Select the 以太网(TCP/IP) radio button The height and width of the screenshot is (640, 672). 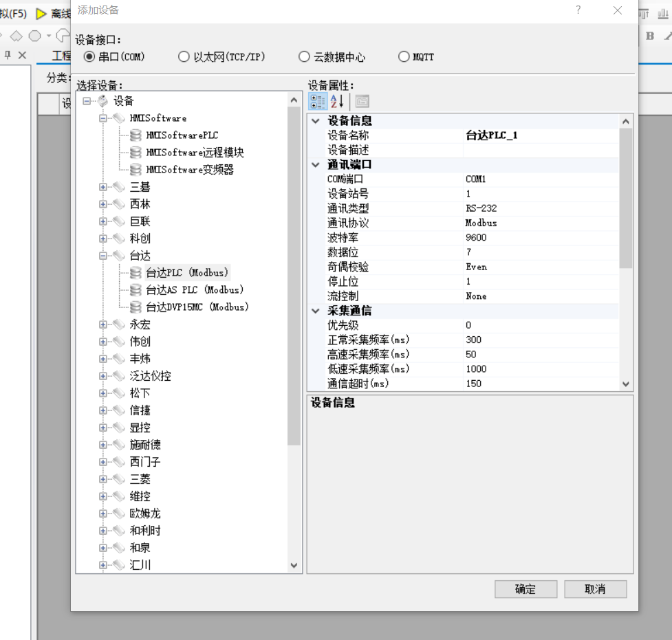pos(184,57)
